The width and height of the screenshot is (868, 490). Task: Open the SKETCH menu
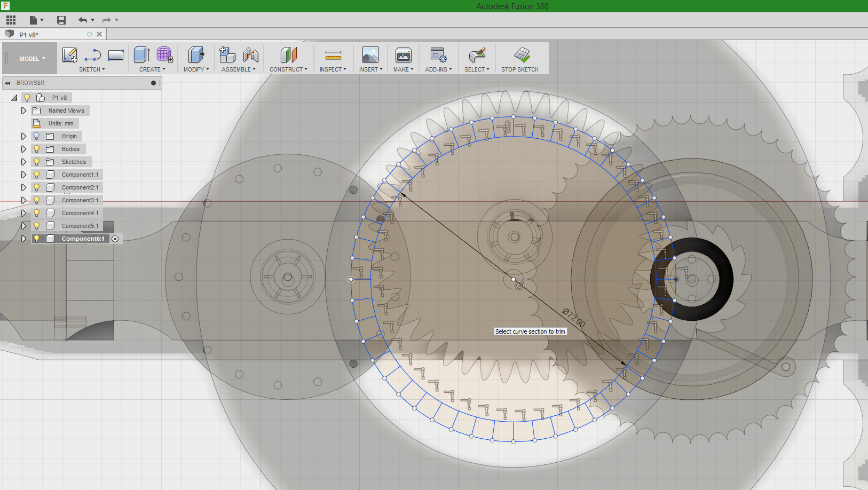point(92,69)
